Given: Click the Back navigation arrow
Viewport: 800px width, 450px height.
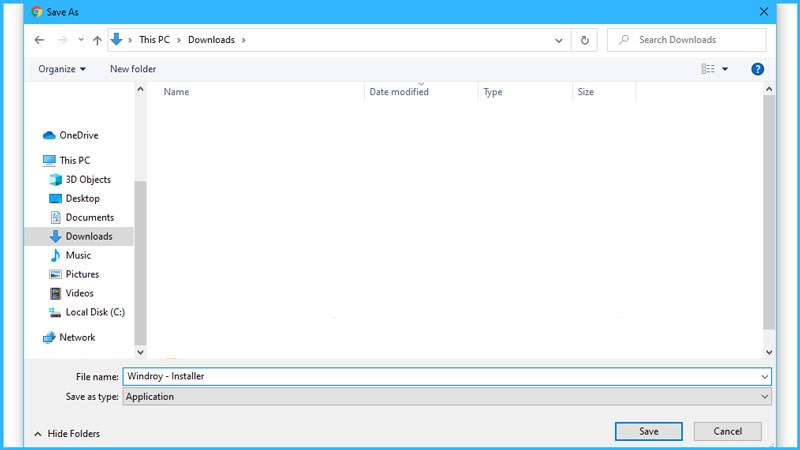Looking at the screenshot, I should [x=39, y=40].
